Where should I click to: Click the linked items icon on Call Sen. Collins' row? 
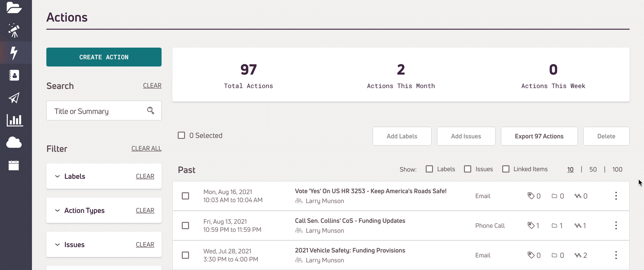pos(578,226)
